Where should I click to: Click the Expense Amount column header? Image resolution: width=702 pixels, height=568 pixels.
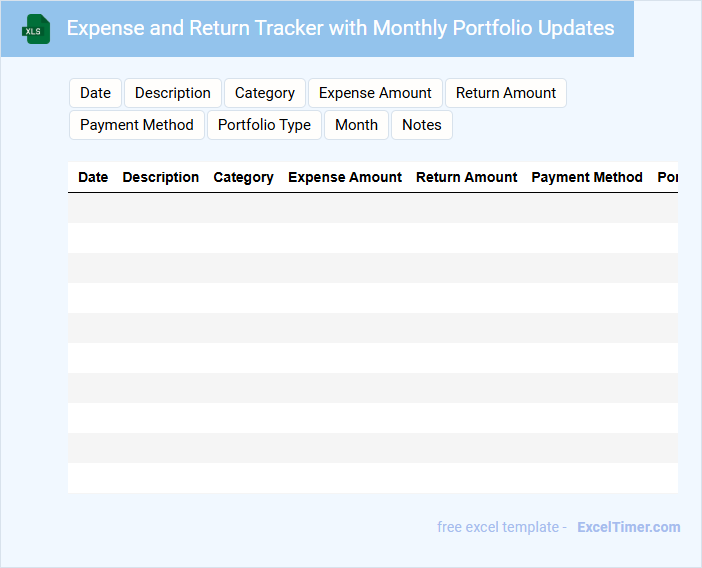point(345,177)
